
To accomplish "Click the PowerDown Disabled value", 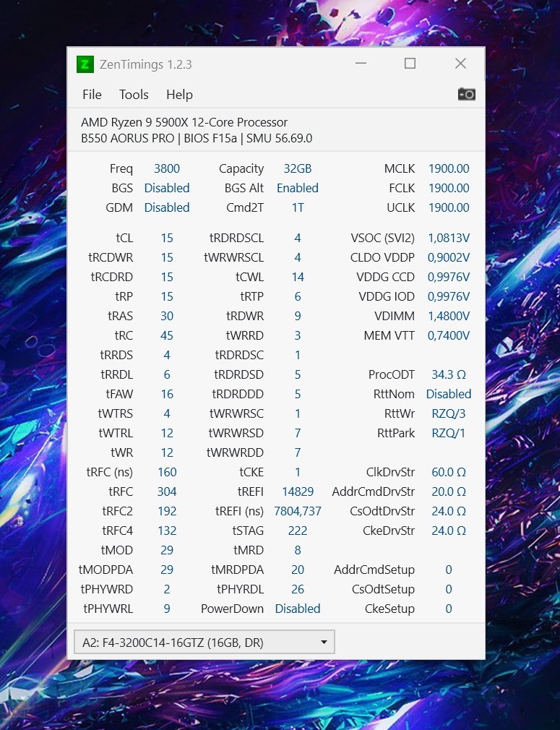I will pos(298,609).
